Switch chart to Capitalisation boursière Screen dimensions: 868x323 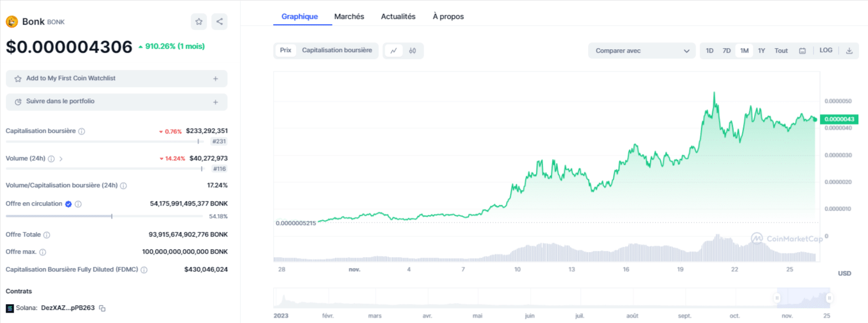(x=337, y=50)
